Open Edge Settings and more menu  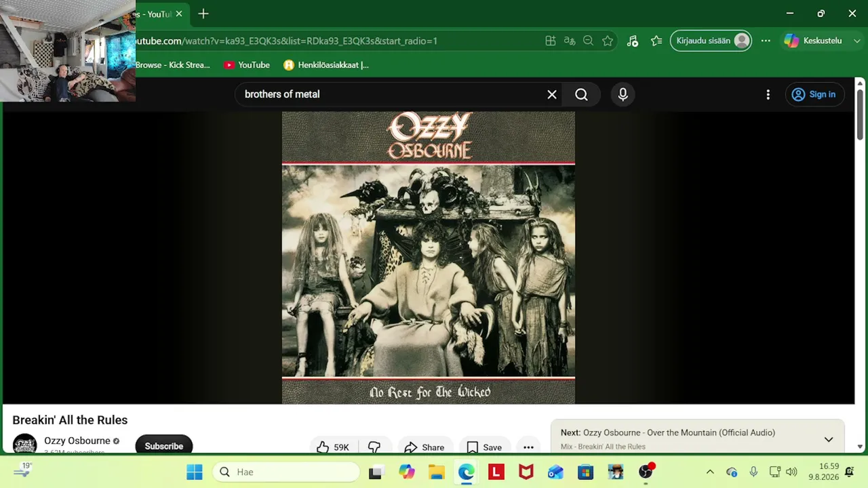pyautogui.click(x=766, y=41)
